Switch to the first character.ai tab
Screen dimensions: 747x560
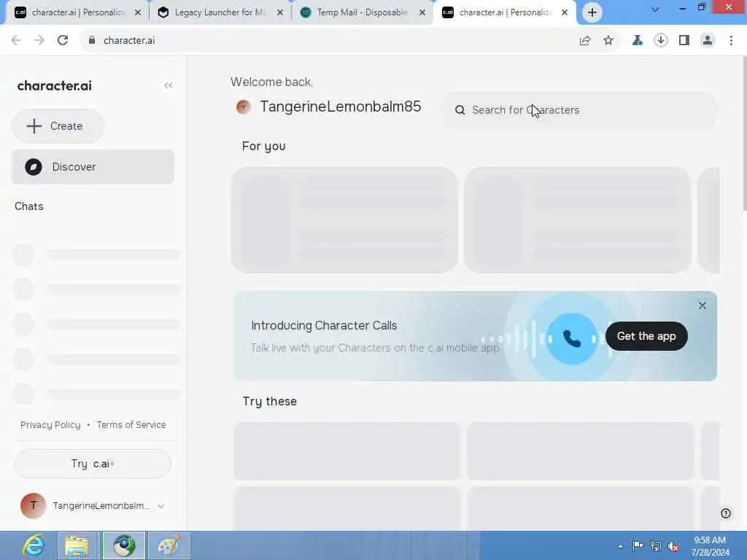pos(76,12)
